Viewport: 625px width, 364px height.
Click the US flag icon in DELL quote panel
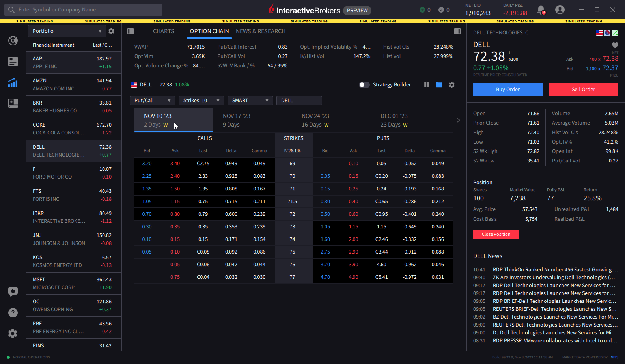599,33
